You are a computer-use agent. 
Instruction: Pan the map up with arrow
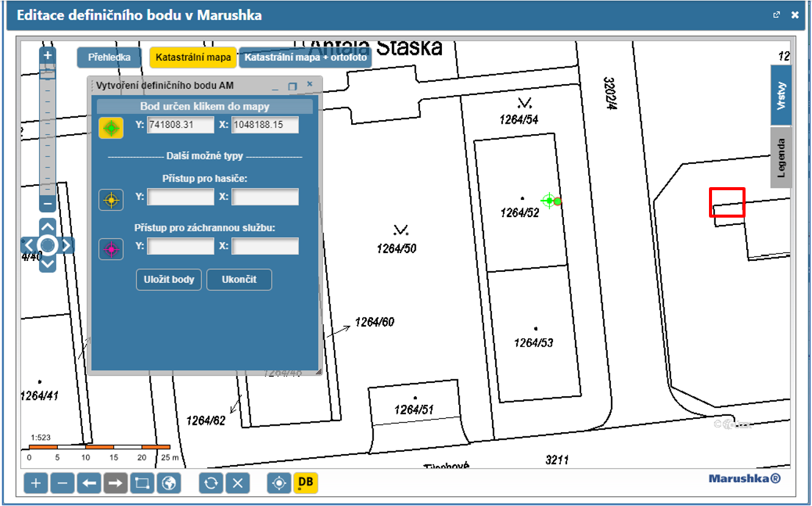(48, 226)
